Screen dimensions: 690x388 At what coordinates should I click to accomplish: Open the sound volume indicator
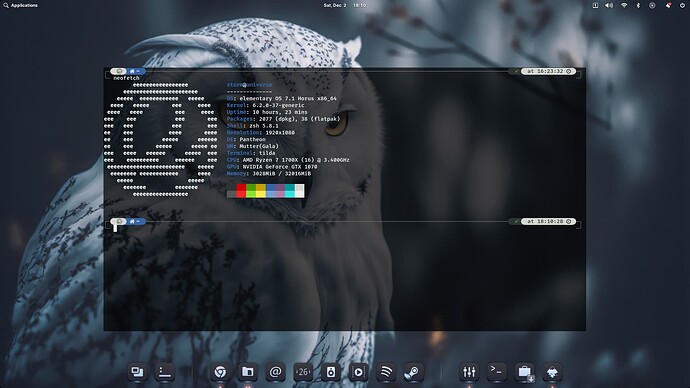point(609,5)
